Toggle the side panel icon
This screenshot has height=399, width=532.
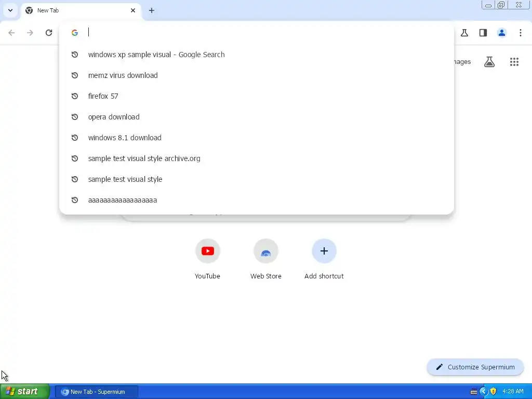click(483, 33)
